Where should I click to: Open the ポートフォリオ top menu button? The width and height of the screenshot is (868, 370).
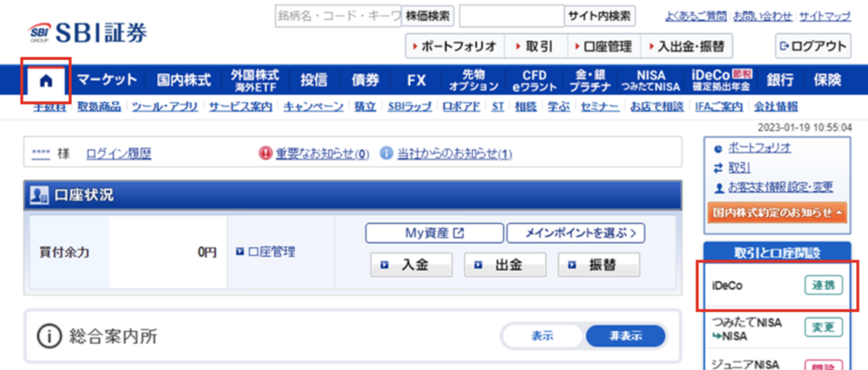point(455,46)
